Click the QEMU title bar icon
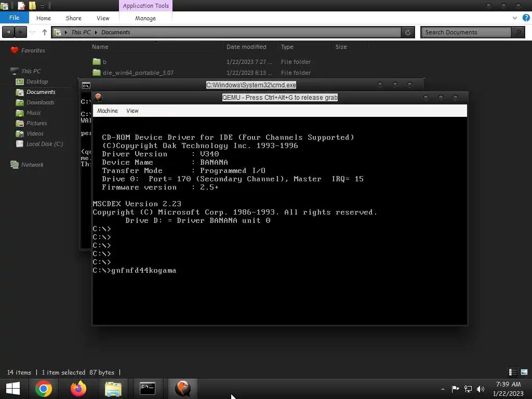This screenshot has width=532, height=399. [99, 98]
